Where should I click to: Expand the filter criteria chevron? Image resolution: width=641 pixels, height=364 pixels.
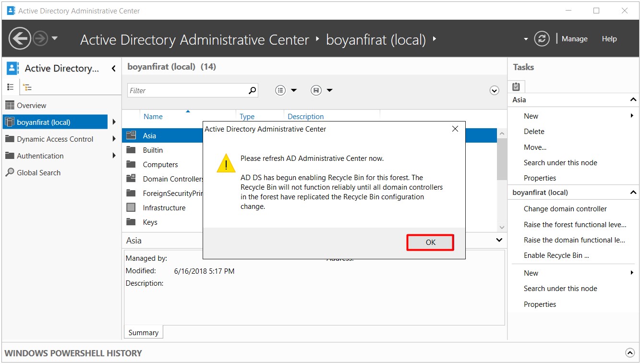click(494, 90)
